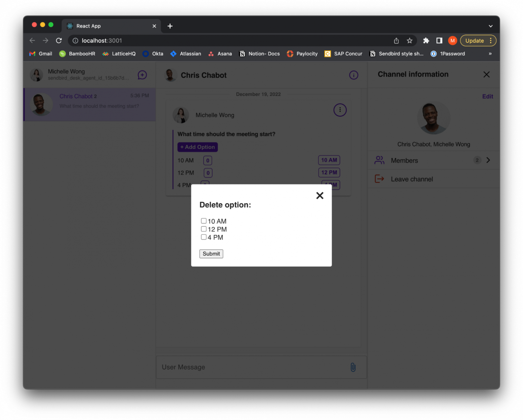Open the Members section
The image size is (523, 420).
point(433,160)
